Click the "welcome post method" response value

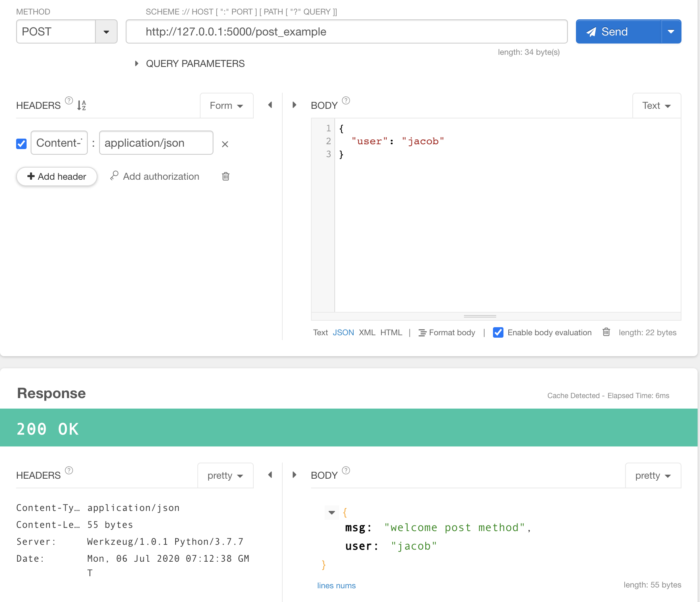(454, 527)
